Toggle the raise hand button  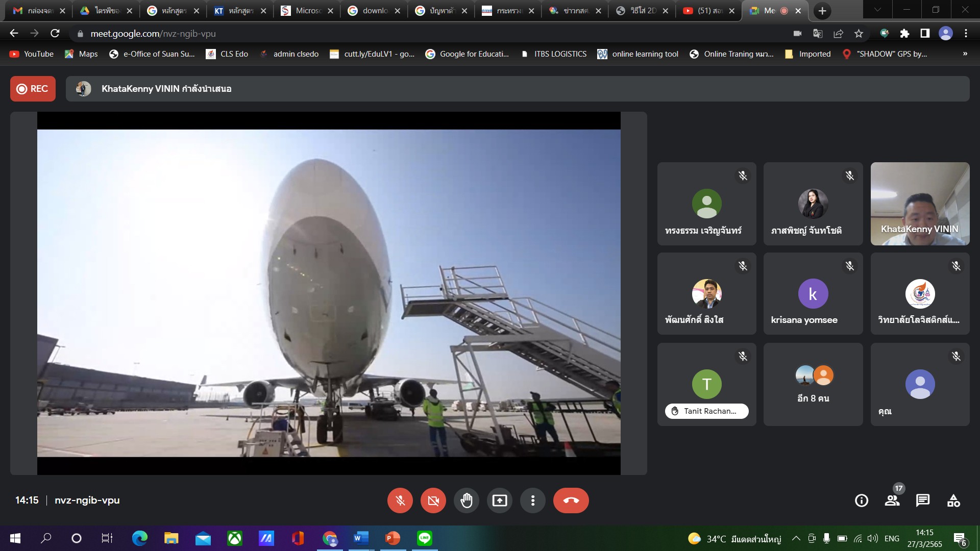tap(466, 500)
